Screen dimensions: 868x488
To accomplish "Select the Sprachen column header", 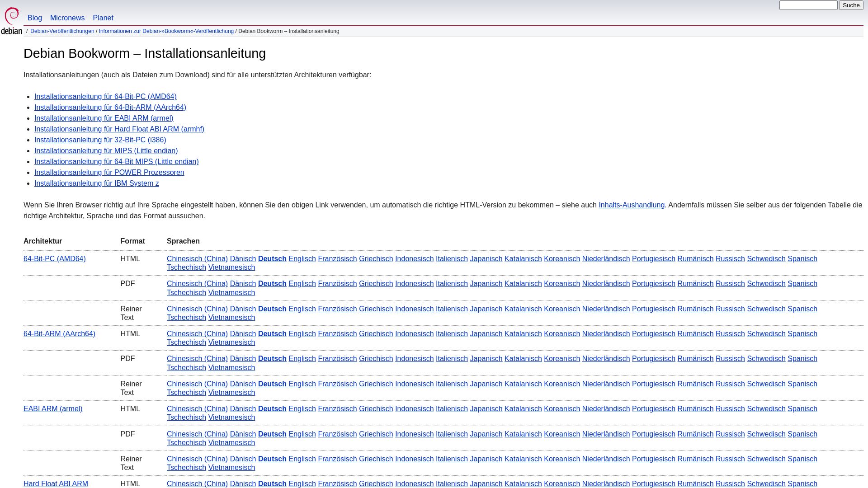I will (183, 241).
